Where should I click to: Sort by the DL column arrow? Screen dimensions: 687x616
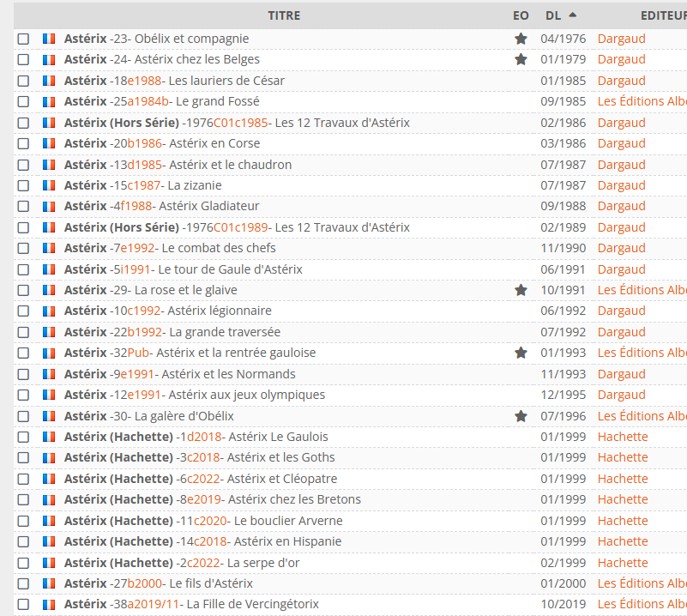click(x=572, y=15)
